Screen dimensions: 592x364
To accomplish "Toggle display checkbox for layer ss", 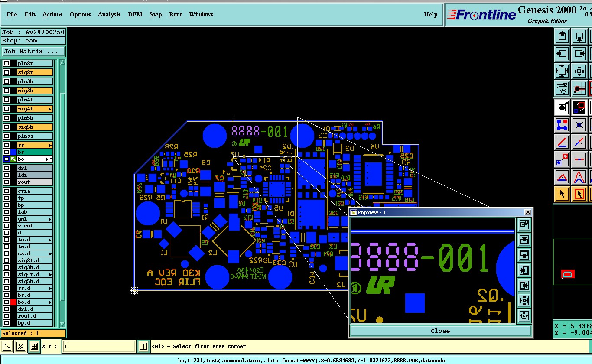I will coord(7,145).
